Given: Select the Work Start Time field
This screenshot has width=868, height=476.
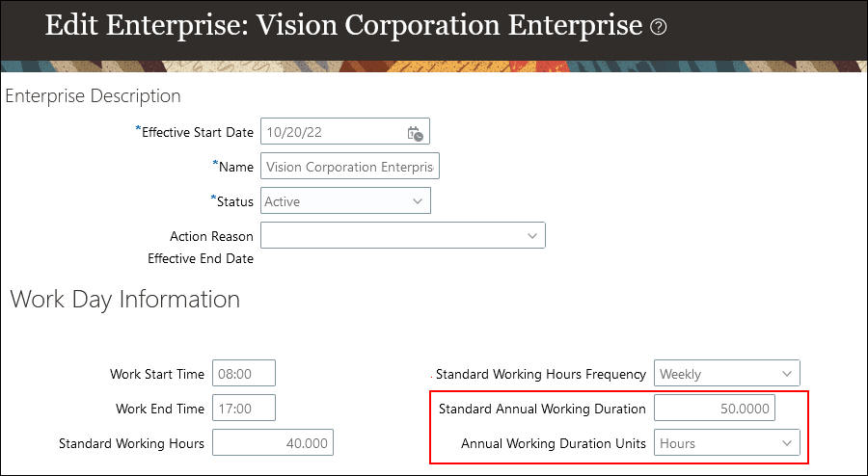Looking at the screenshot, I should click(x=244, y=374).
